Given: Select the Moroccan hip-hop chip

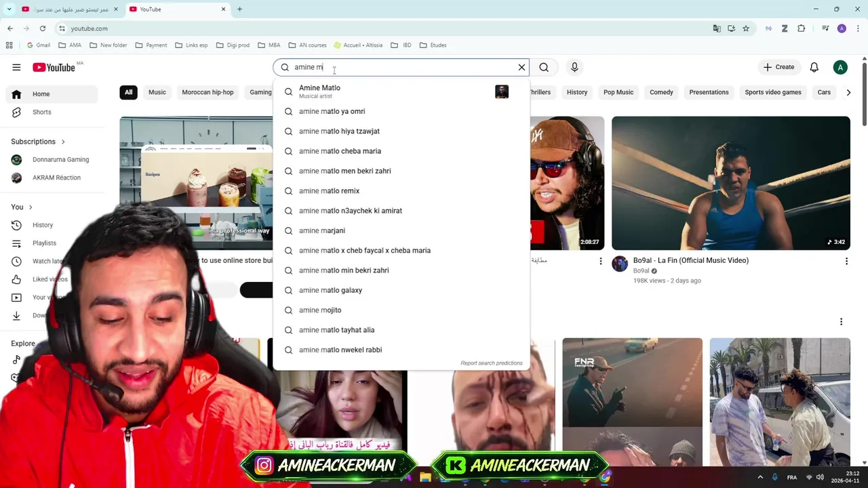Looking at the screenshot, I should 208,92.
